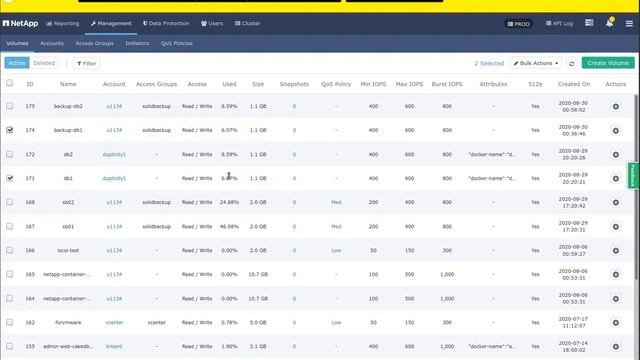Open the hamburger menu at top right
The width and height of the screenshot is (640, 360).
click(x=629, y=24)
